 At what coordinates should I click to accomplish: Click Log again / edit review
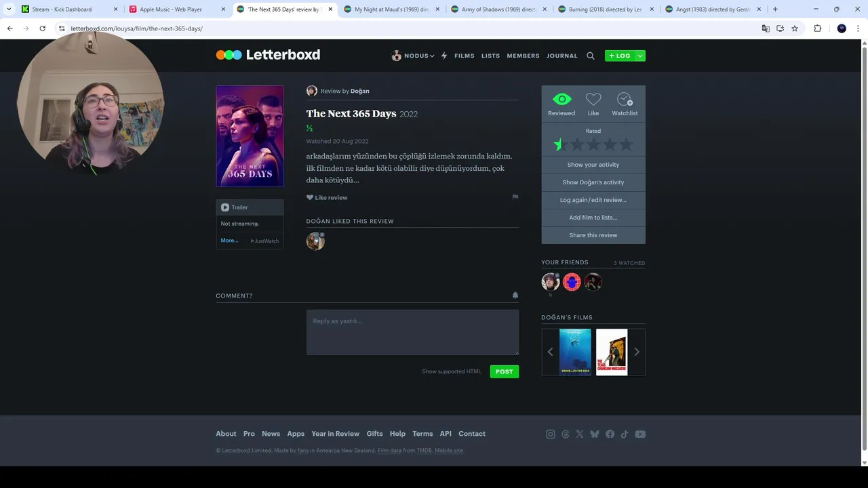click(x=593, y=200)
